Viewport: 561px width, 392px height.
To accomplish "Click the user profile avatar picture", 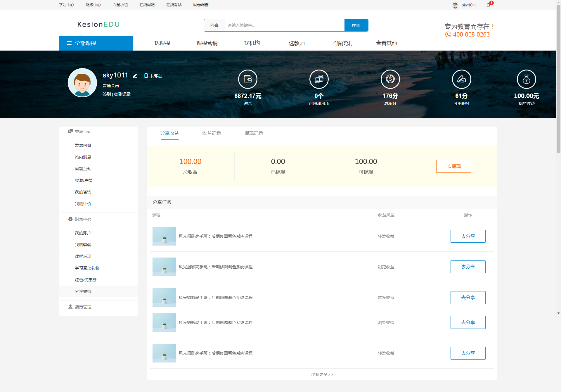I will tap(82, 83).
